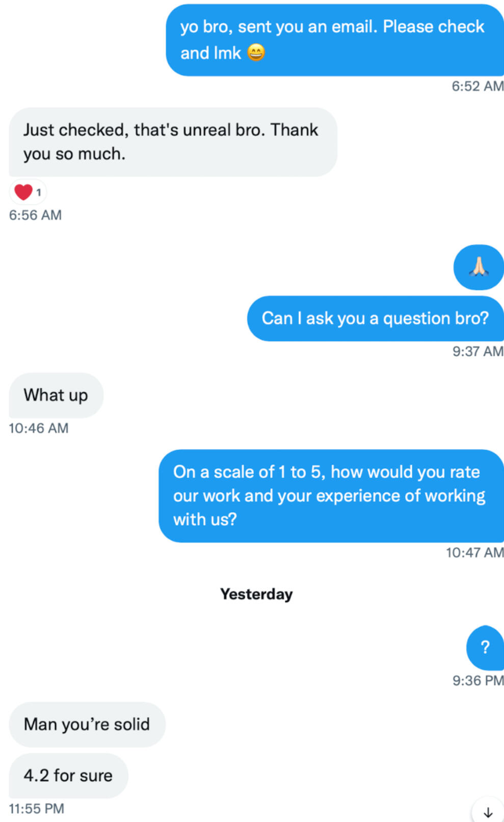The height and width of the screenshot is (822, 504).
Task: Click the 10:46 AM timestamp
Action: point(38,428)
